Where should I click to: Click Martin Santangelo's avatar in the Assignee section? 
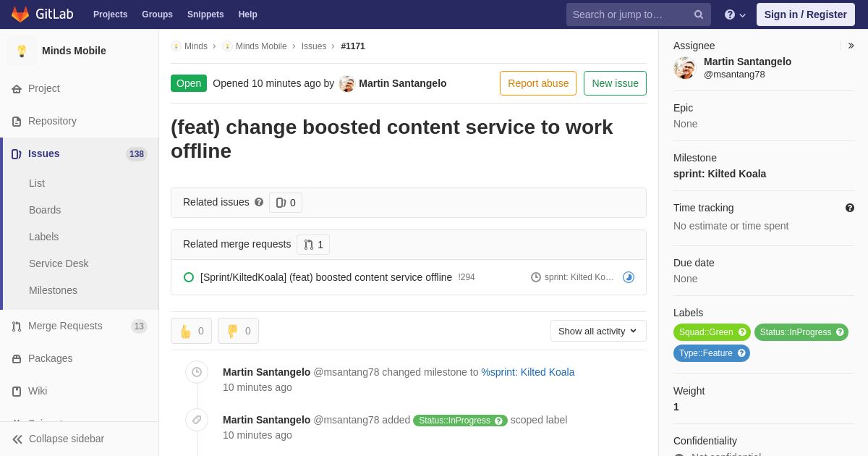(x=684, y=68)
